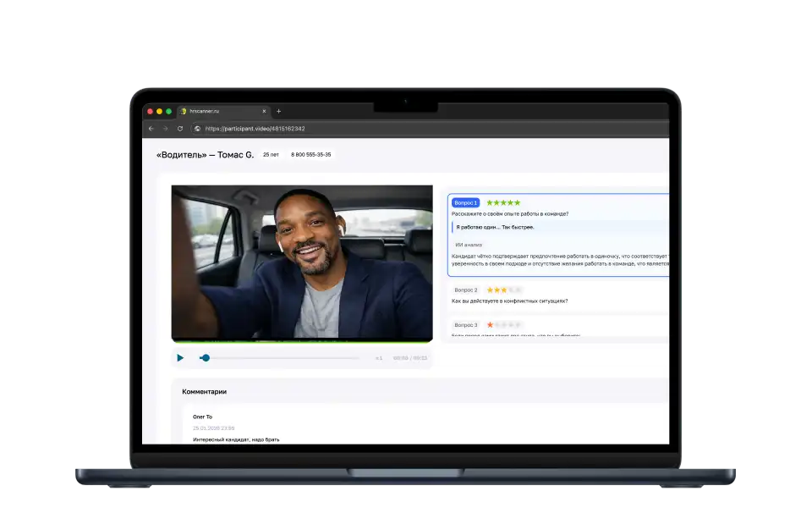Click the third yellow star of Вопрос 2
Screen dimensions: 812x508
tap(504, 290)
